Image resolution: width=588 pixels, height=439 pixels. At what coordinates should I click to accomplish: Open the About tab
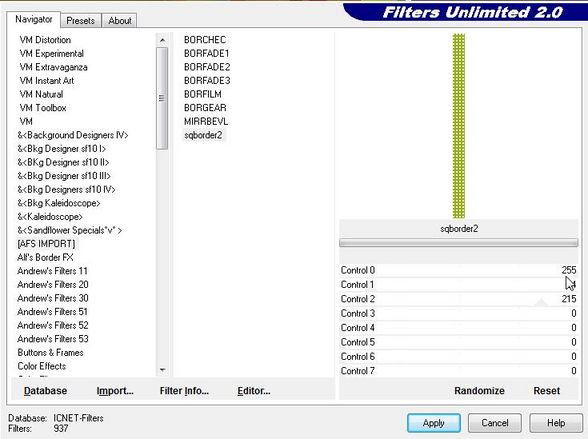pyautogui.click(x=120, y=21)
